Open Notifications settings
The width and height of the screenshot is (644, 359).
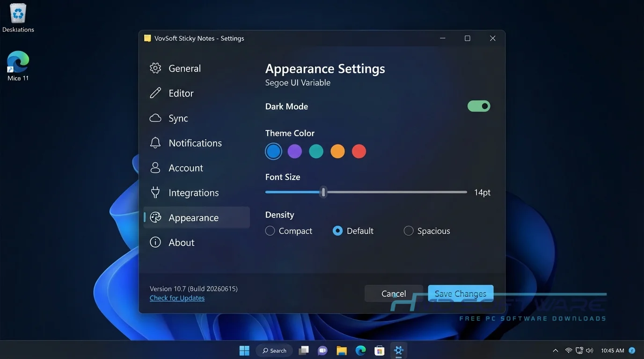point(197,143)
